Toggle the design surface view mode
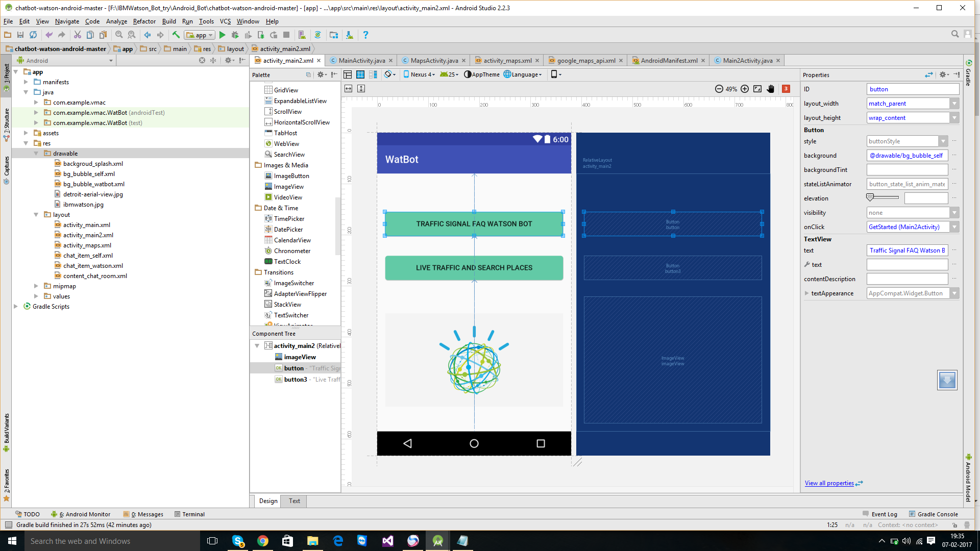Image resolution: width=980 pixels, height=551 pixels. click(348, 74)
